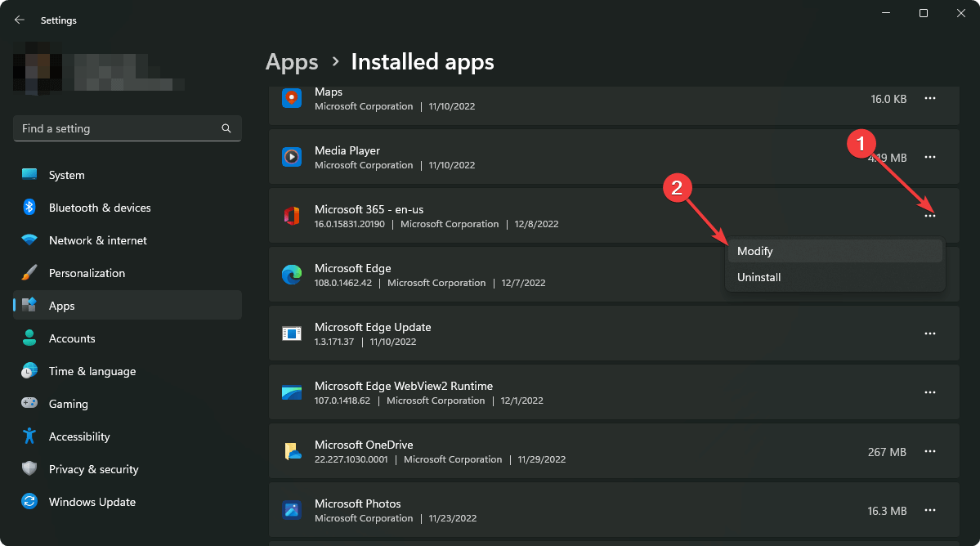Click the Windows Update sync icon
This screenshot has height=546, width=980.
29,501
